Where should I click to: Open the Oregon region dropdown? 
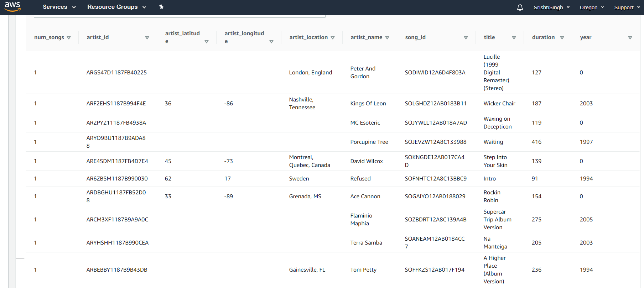coord(592,7)
